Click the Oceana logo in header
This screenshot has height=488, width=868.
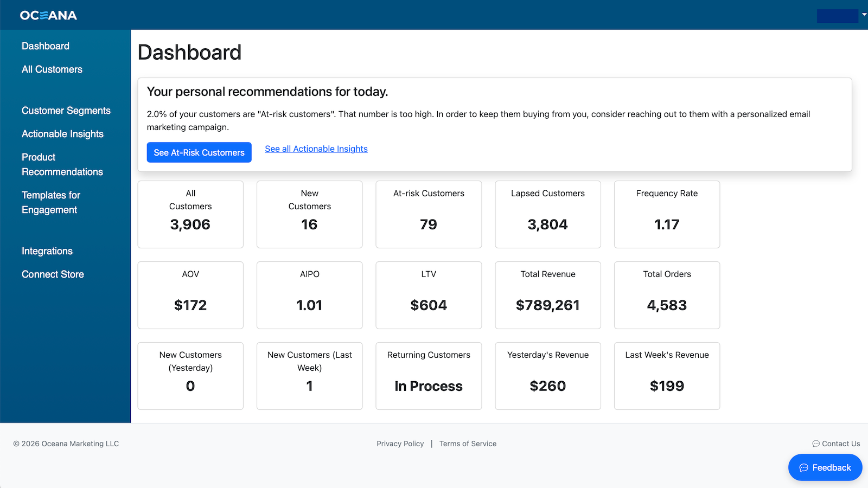pyautogui.click(x=48, y=15)
